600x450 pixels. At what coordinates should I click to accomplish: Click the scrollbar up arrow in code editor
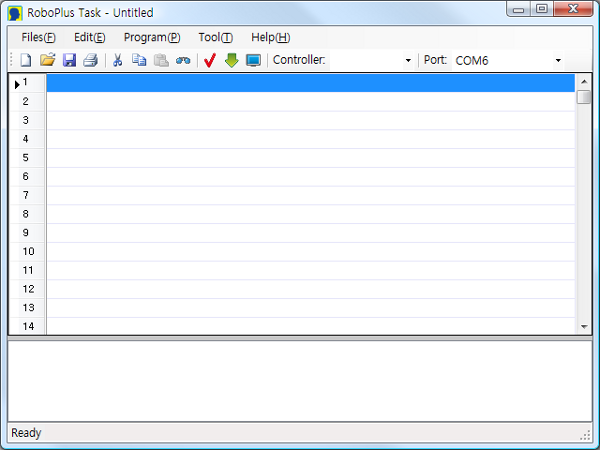point(584,82)
